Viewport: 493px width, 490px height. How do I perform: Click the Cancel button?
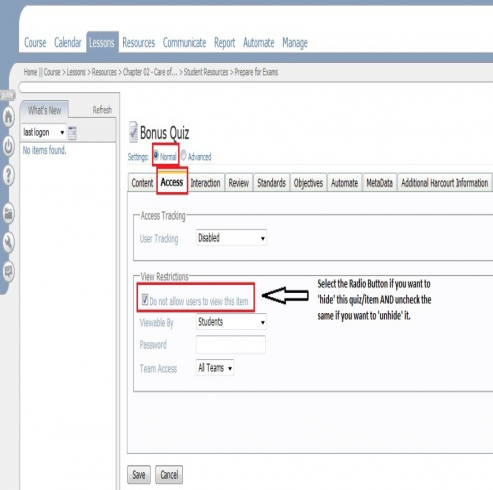point(169,474)
